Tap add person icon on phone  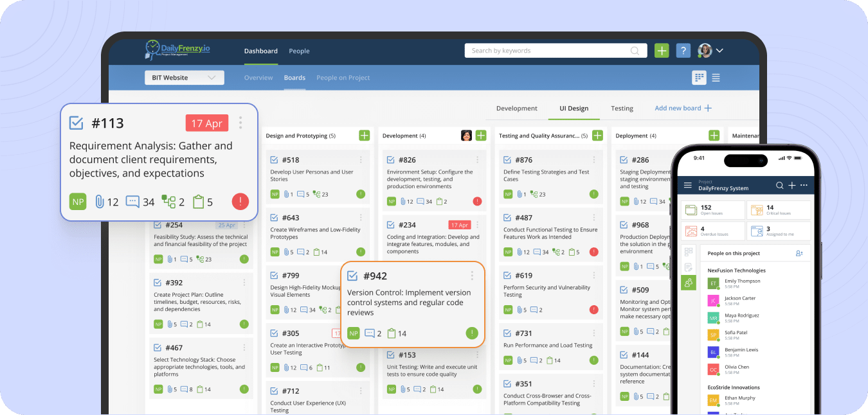click(x=799, y=254)
